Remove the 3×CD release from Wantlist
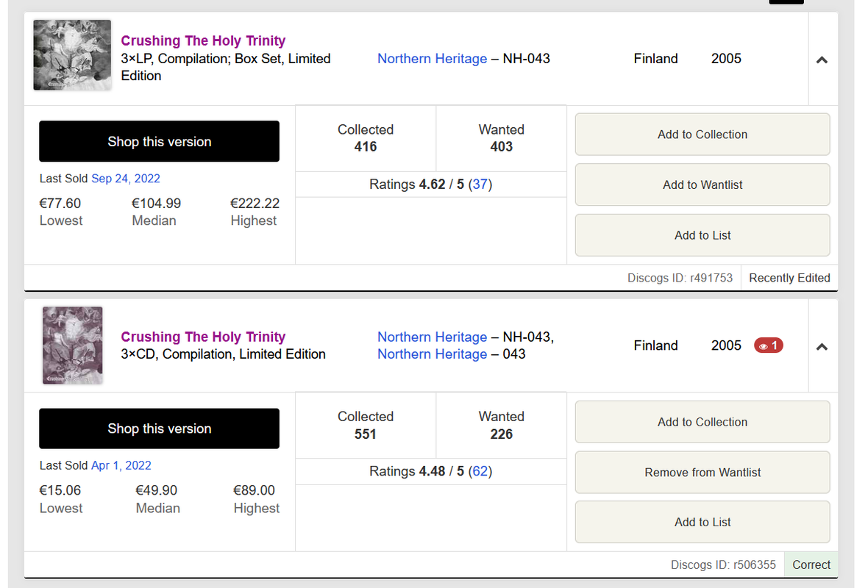This screenshot has width=868, height=588. point(702,473)
